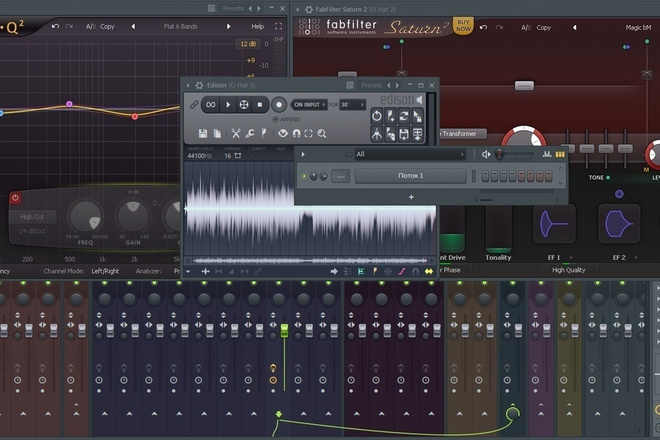Screen dimensions: 660x440
Task: Click Copy in the Pro-Q header
Action: [x=107, y=27]
